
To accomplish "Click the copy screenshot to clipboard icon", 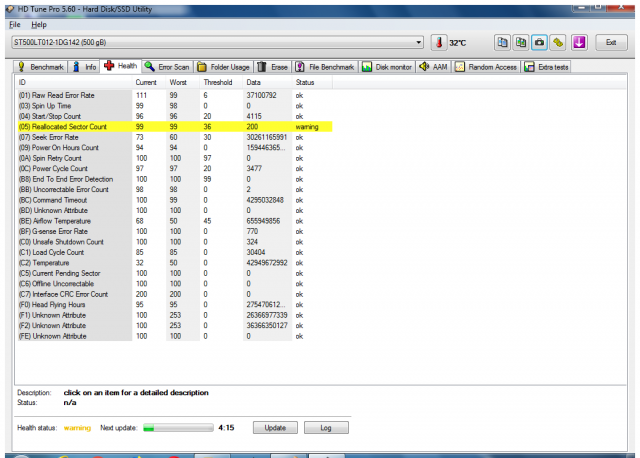I will tap(522, 43).
